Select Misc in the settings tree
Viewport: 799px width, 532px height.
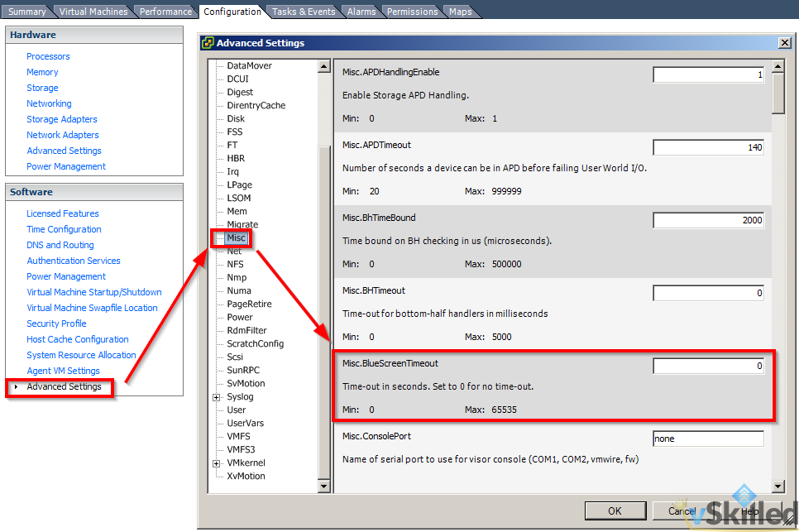(237, 237)
